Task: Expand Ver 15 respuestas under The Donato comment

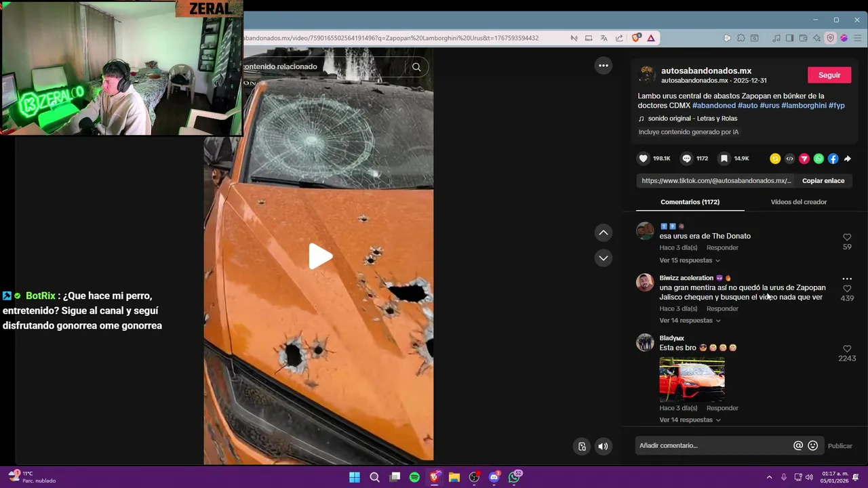Action: [x=690, y=260]
